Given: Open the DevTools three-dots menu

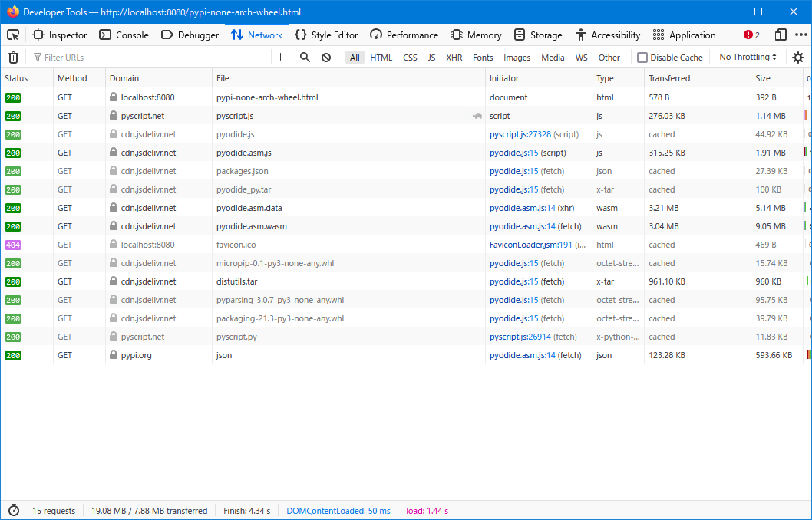Looking at the screenshot, I should pyautogui.click(x=801, y=35).
